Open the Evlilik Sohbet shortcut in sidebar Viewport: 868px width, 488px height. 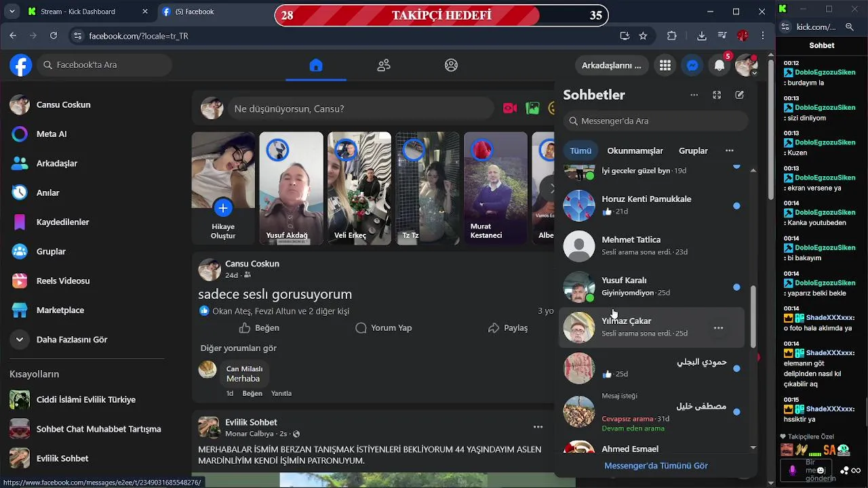pos(87,458)
